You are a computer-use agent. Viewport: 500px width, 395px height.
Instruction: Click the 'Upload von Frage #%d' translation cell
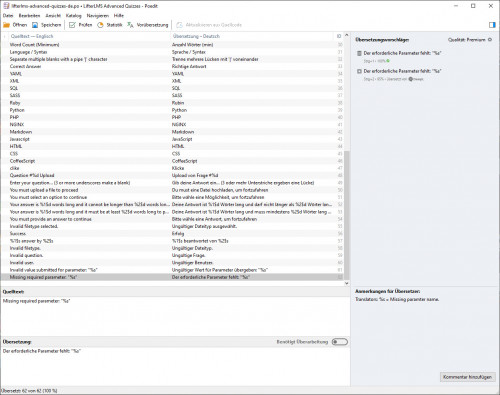tap(195, 176)
